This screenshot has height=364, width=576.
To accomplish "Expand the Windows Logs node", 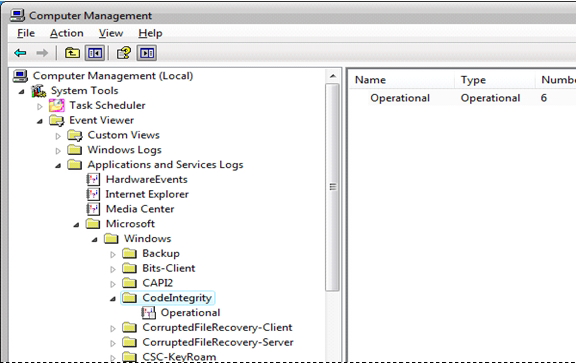I will tap(58, 151).
